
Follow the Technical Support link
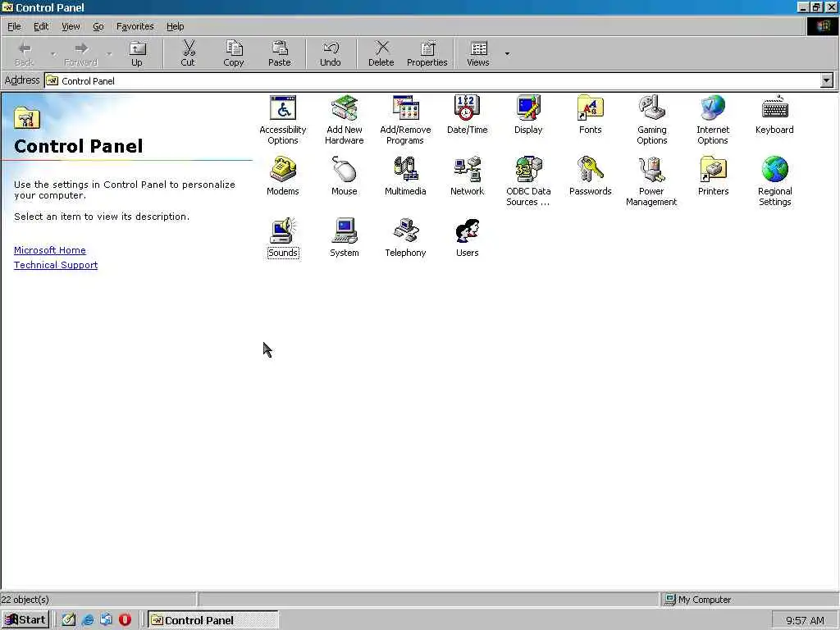click(56, 265)
